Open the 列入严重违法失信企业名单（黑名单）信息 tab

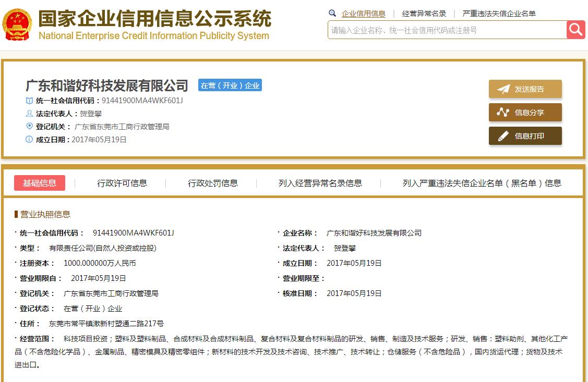tap(482, 183)
